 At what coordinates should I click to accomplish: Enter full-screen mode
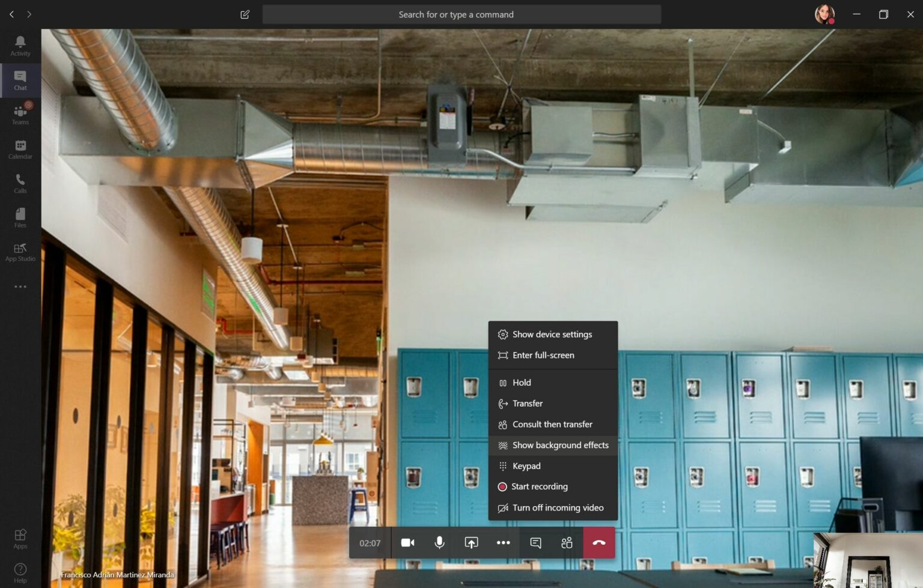click(543, 355)
